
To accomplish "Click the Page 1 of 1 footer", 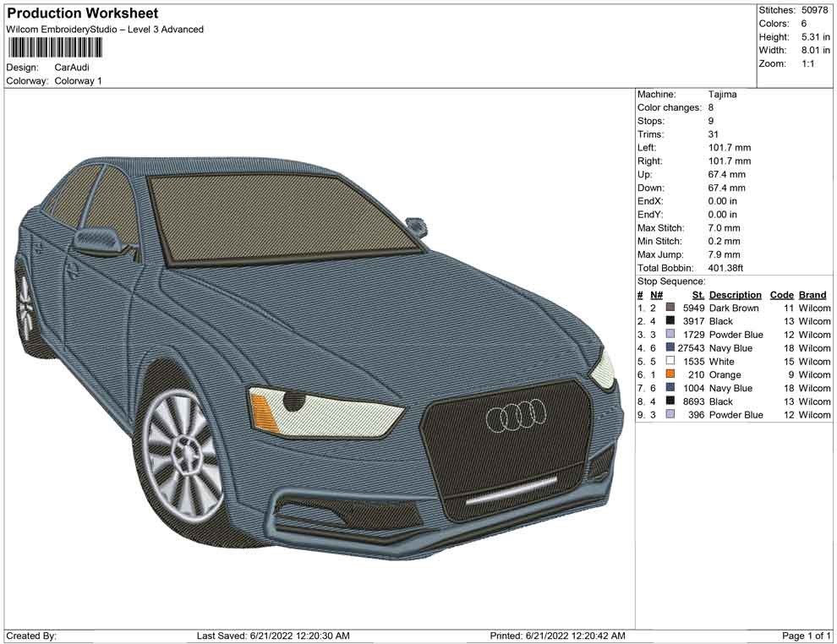I will [807, 636].
